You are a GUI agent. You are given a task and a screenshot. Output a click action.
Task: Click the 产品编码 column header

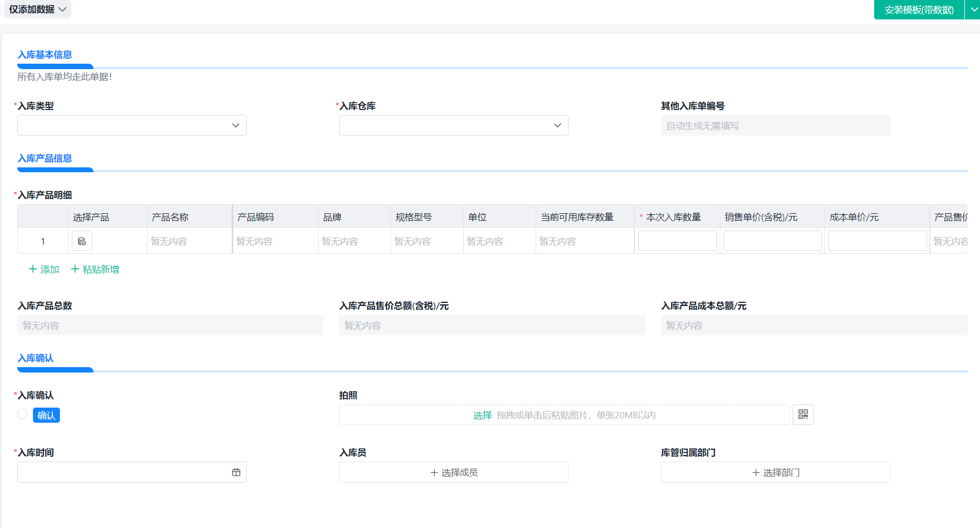tap(275, 216)
